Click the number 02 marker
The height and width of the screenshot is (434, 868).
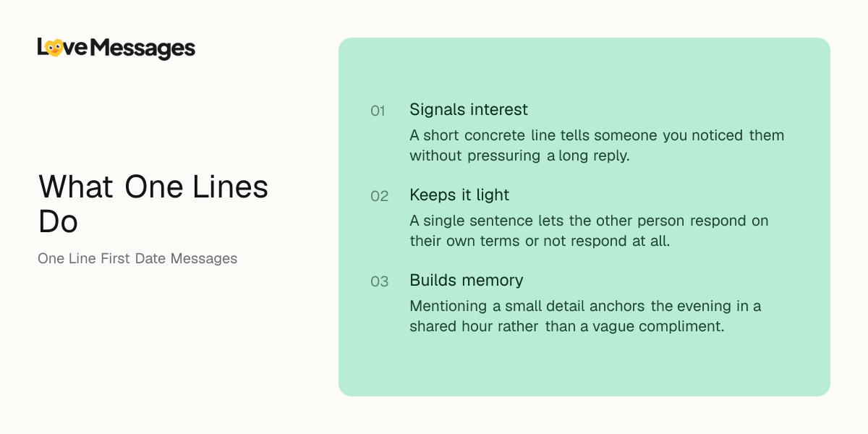tap(380, 197)
